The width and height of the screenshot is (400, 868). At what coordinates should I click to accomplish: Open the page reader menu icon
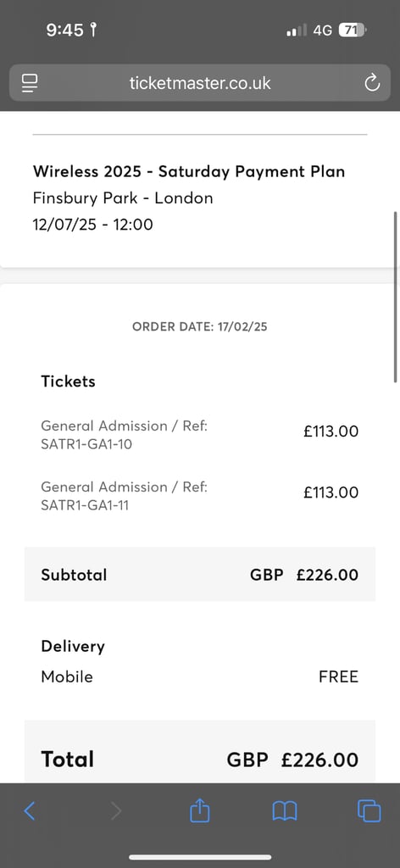point(30,83)
